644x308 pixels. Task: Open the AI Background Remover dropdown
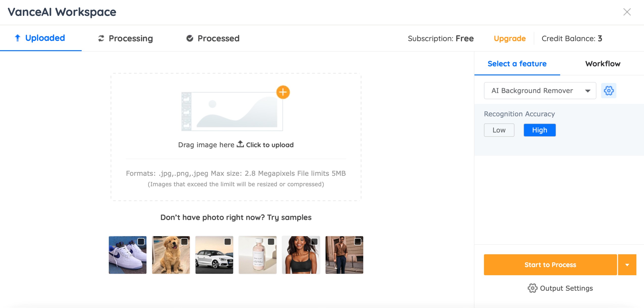point(540,91)
